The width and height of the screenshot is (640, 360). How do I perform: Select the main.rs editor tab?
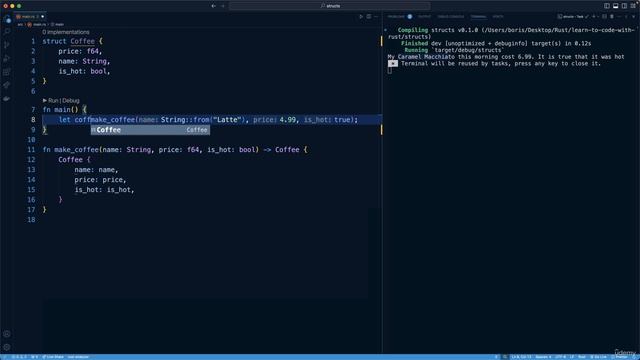30,17
